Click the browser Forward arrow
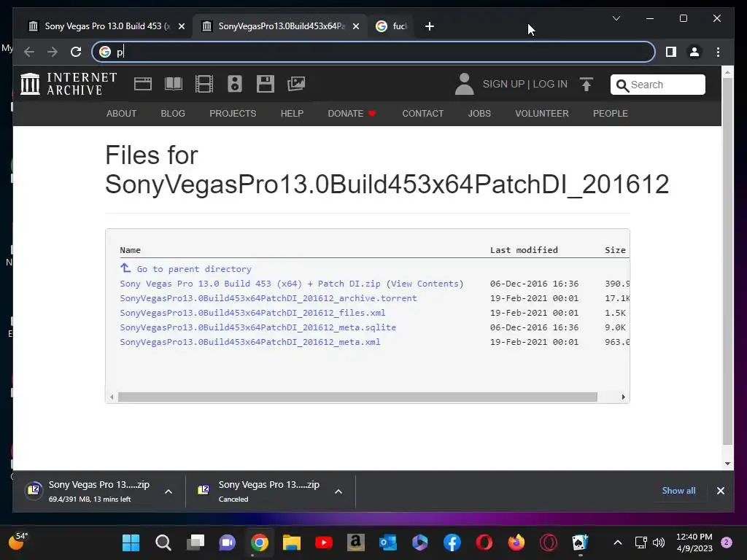This screenshot has height=560, width=747. (x=53, y=52)
